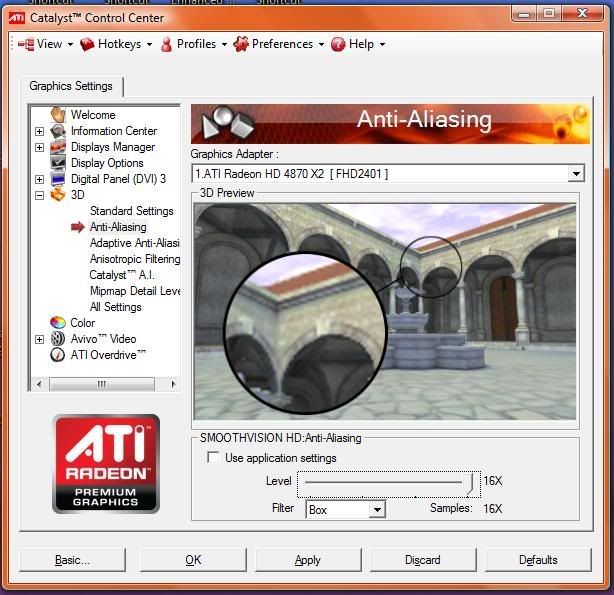
Task: Click the Welcome hand icon
Action: [58, 114]
